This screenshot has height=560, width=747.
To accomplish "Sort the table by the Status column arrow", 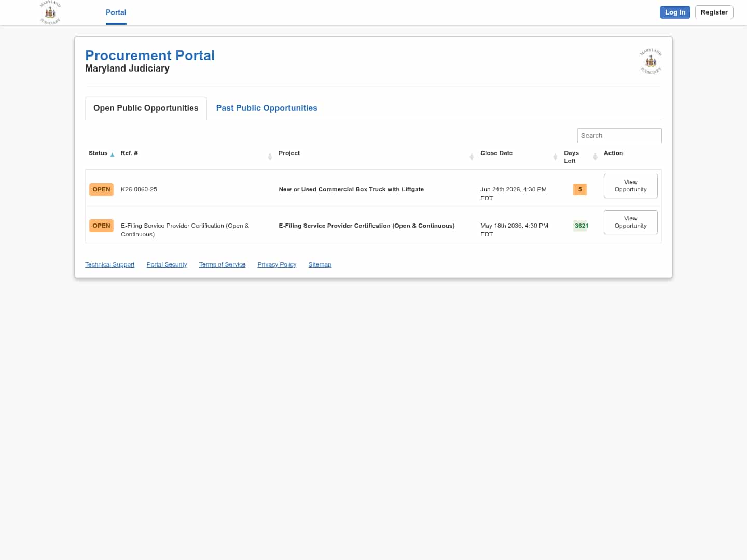I will tap(112, 155).
